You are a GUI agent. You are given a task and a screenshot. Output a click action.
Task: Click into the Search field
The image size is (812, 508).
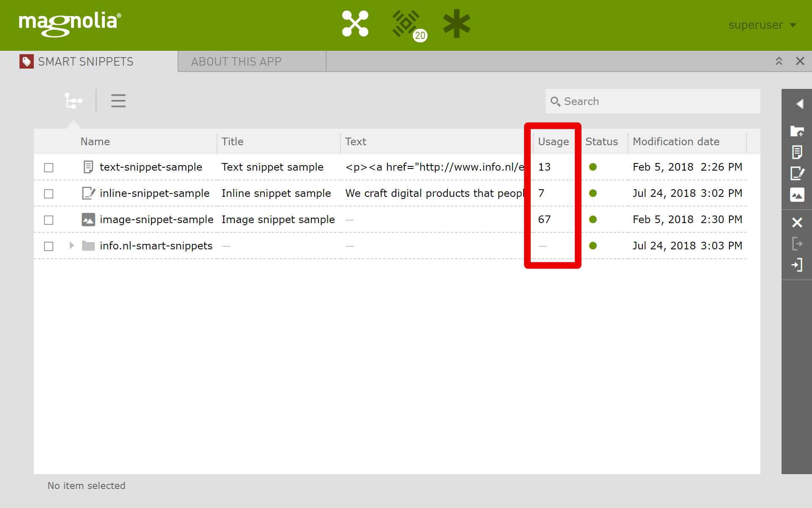658,102
